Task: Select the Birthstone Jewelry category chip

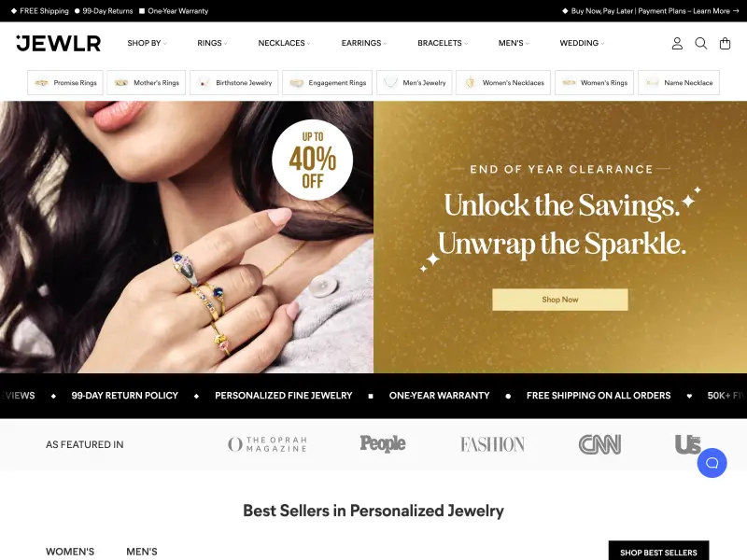Action: [234, 82]
